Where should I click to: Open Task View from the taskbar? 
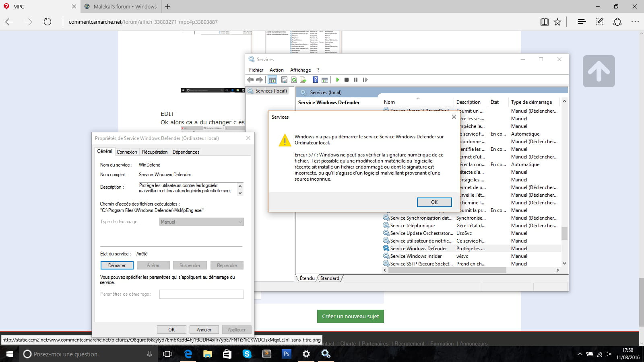[x=167, y=354]
